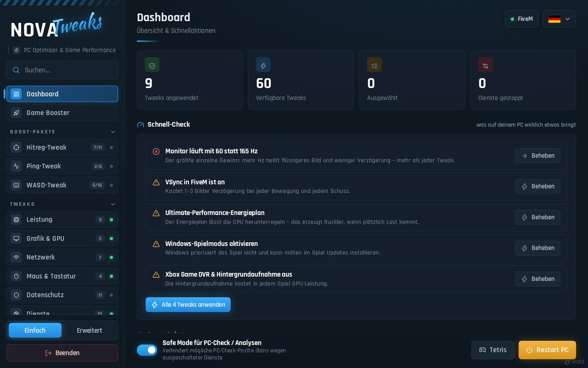Click the wifi icon of Netzwerk
This screenshot has height=368, width=588.
click(16, 257)
